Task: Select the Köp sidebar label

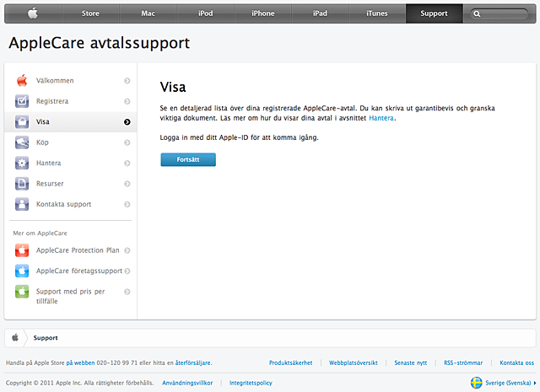Action: (42, 142)
